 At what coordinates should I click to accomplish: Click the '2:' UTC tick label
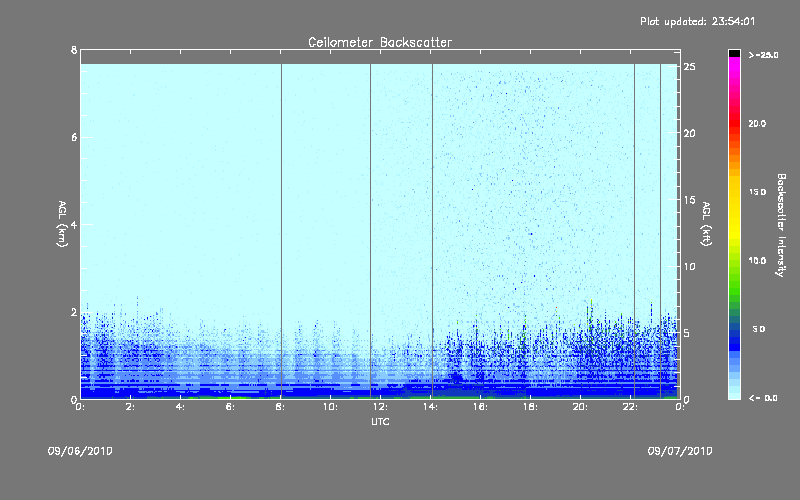click(130, 407)
